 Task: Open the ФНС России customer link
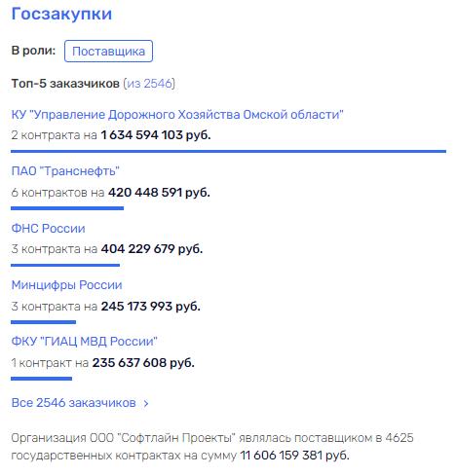click(49, 229)
